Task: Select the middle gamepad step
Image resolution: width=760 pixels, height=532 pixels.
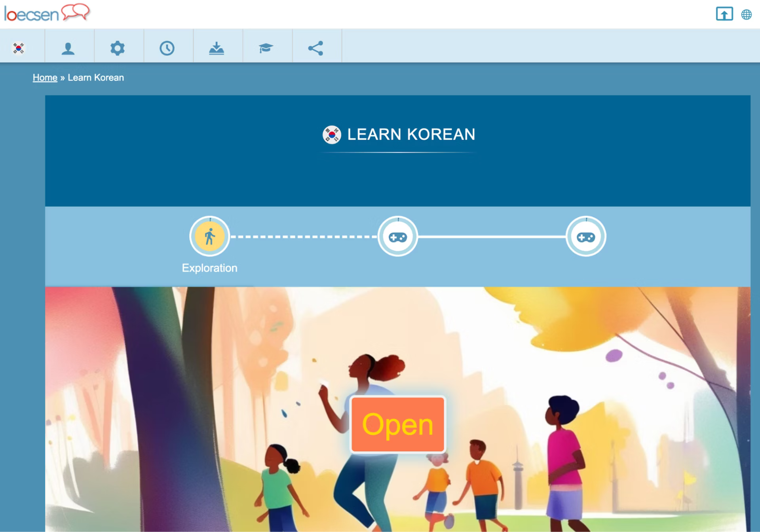Action: pyautogui.click(x=398, y=237)
